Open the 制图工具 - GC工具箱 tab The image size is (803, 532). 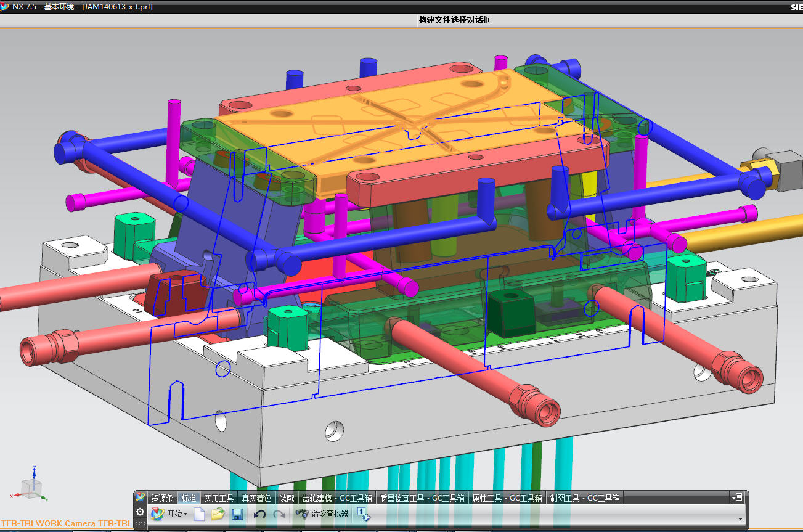[585, 498]
